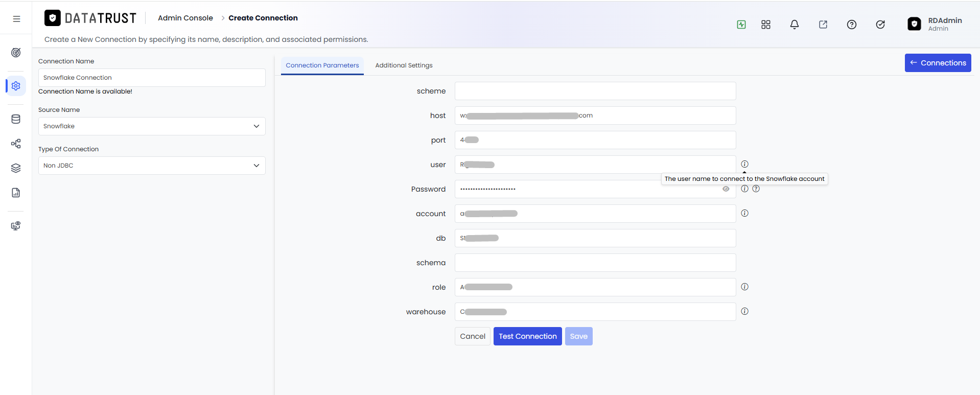Image resolution: width=980 pixels, height=395 pixels.
Task: Click 'Connection Name is available!' message
Action: pyautogui.click(x=85, y=91)
